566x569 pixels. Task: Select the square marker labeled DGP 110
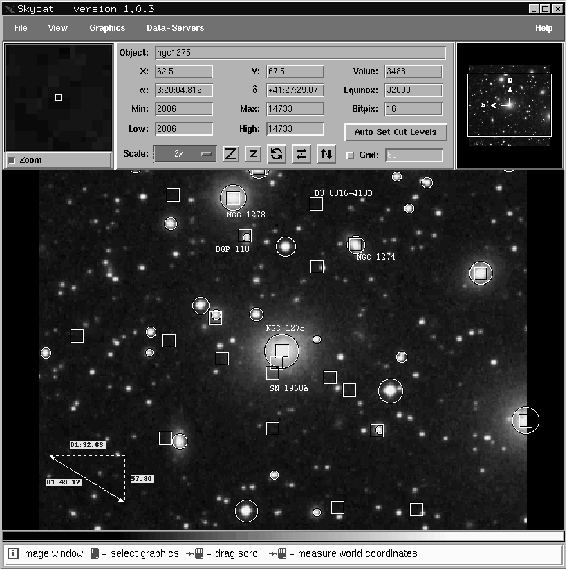245,236
